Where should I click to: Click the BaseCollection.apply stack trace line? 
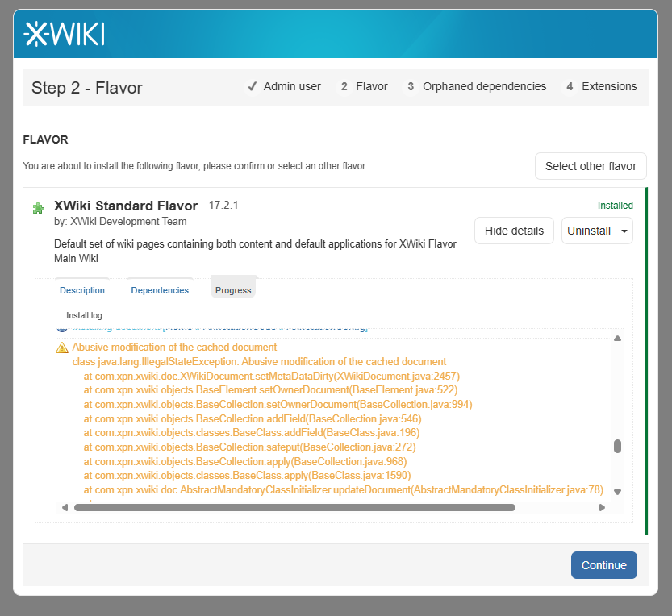[x=245, y=461]
